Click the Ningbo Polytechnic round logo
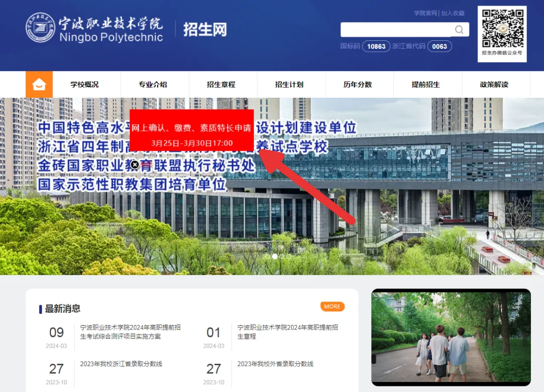544x392 pixels. point(40,28)
